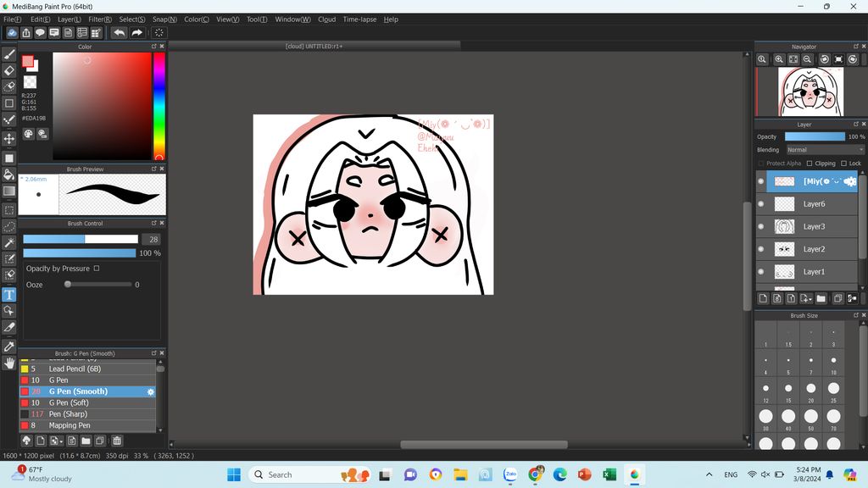The width and height of the screenshot is (868, 488).
Task: Click rotate left icon in Navigator
Action: coord(824,59)
